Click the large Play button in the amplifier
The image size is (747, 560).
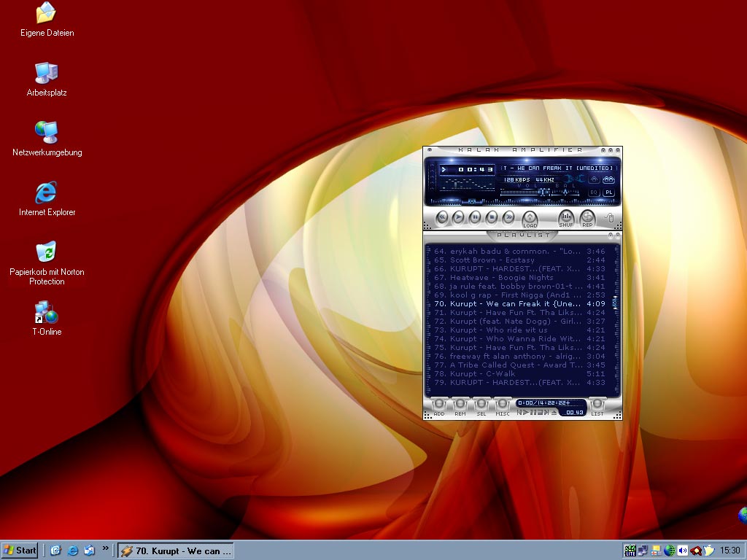point(458,217)
